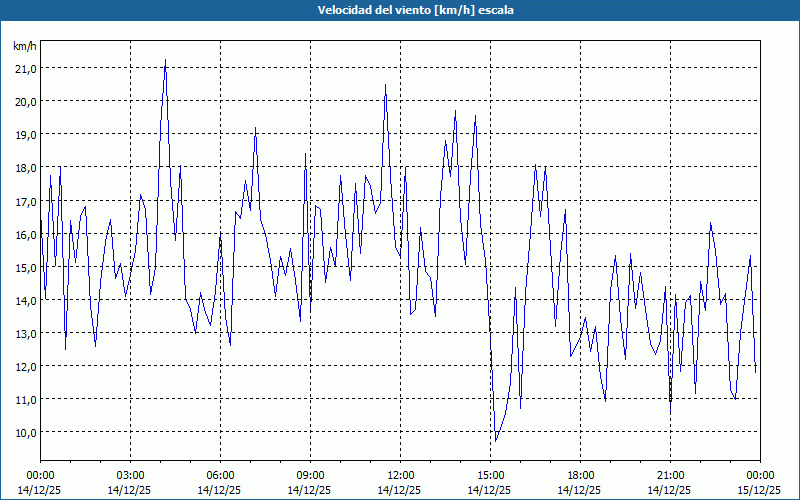Select the 12:00 time axis label
Image resolution: width=800 pixels, height=500 pixels.
[400, 475]
